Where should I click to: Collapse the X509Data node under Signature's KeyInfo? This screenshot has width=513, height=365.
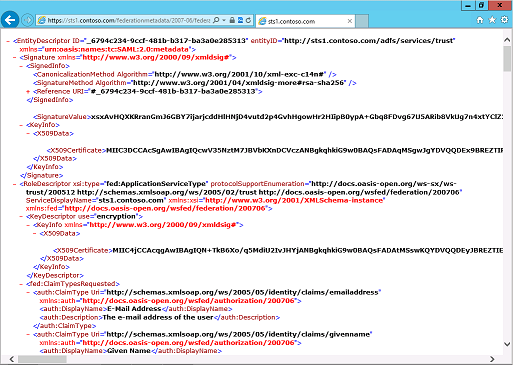coord(28,133)
